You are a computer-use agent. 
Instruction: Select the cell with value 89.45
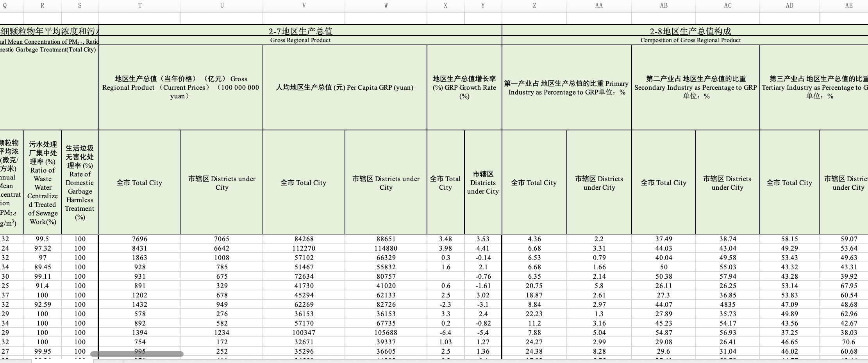point(43,267)
